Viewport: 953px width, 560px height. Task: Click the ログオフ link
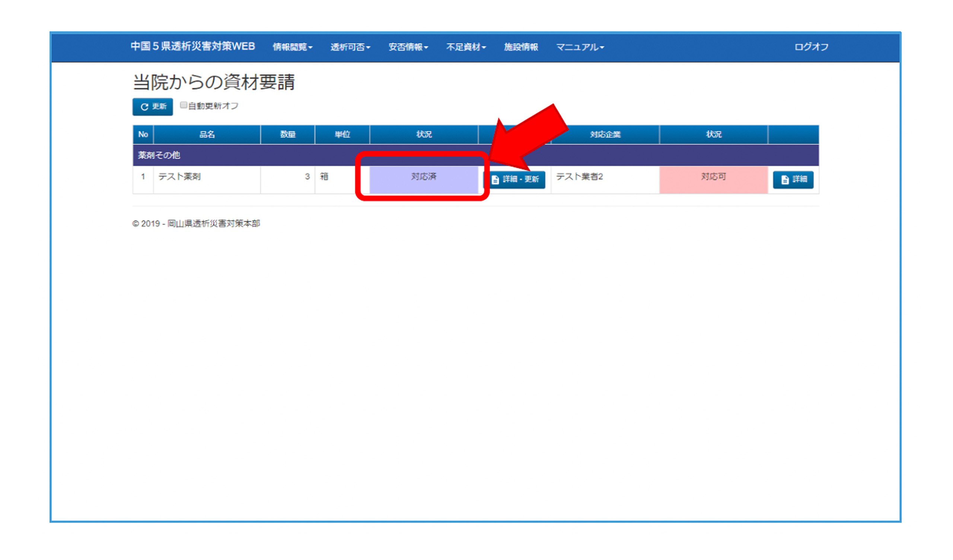811,47
